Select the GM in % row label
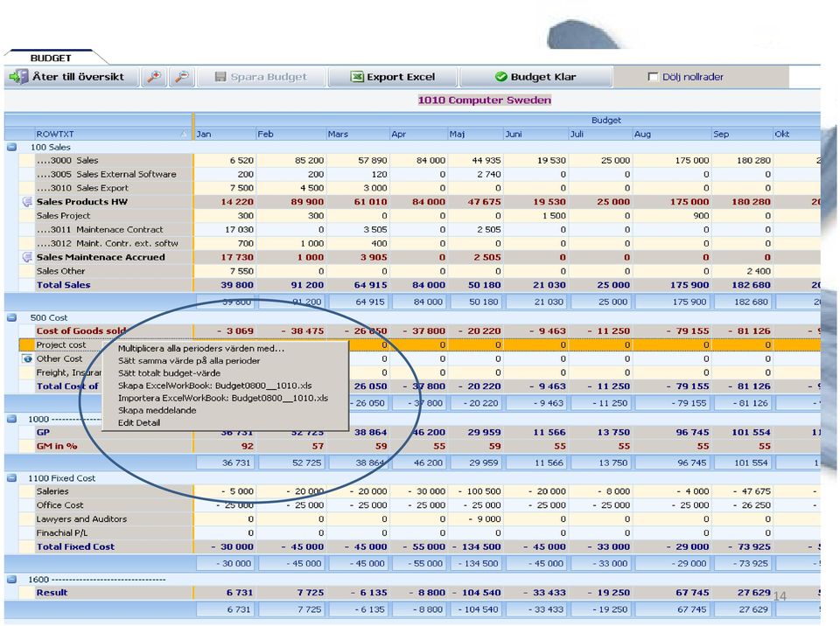This screenshot has width=840, height=626. tap(57, 446)
